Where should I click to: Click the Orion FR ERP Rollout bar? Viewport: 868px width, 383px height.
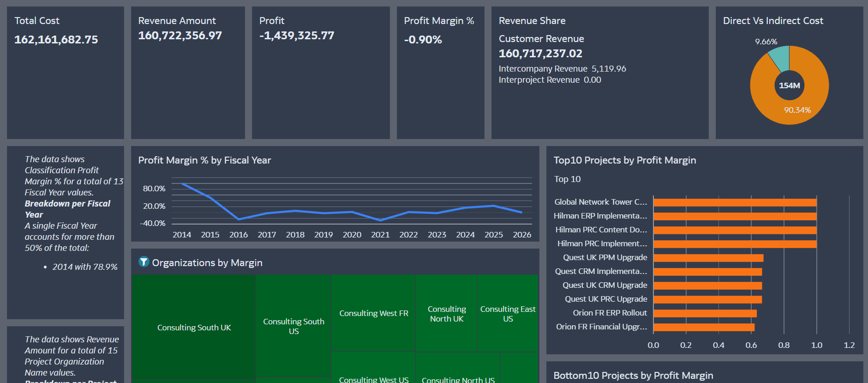click(x=705, y=313)
